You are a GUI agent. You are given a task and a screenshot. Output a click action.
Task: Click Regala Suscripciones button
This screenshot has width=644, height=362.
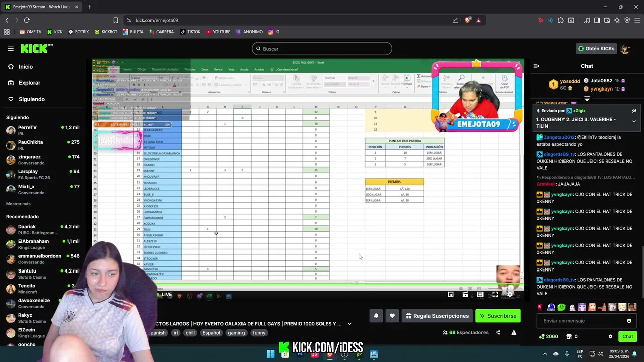click(x=437, y=316)
